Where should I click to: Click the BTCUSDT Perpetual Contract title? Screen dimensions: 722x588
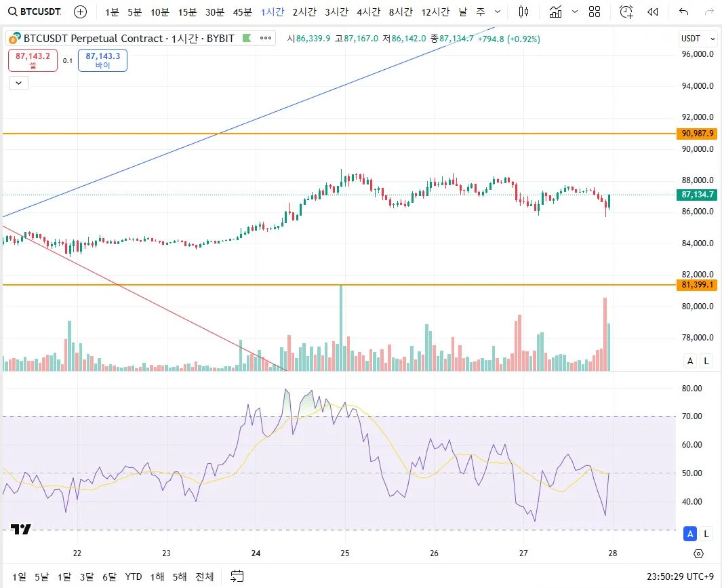(129, 38)
